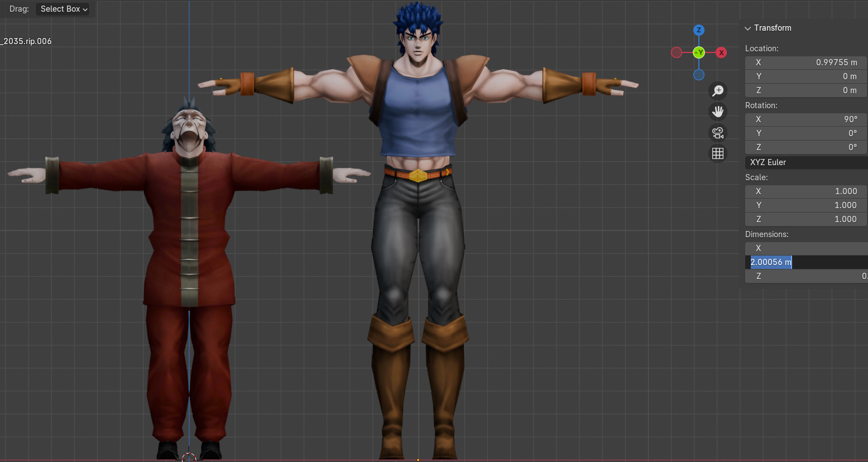Open the Drag Select Box dropdown
The height and width of the screenshot is (462, 868).
[63, 9]
